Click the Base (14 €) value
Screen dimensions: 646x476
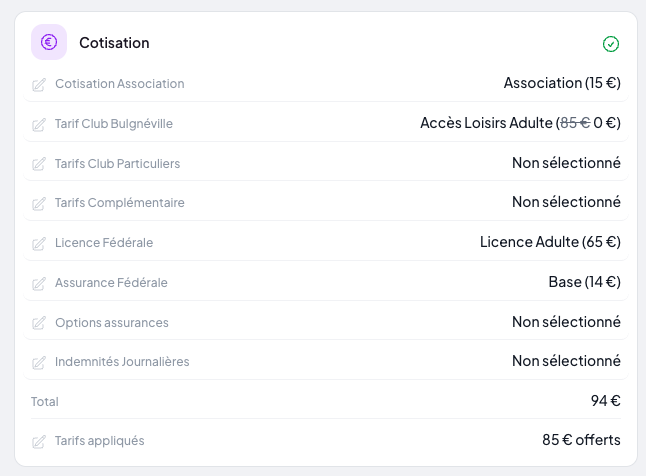pos(584,282)
